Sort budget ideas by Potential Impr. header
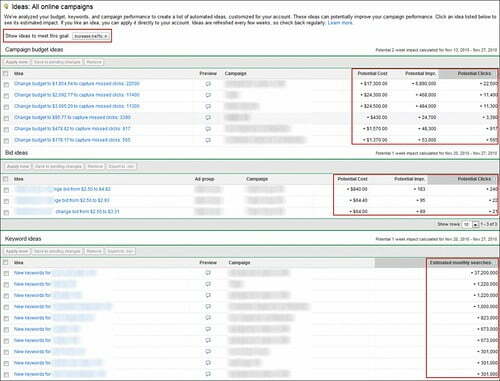 click(x=420, y=73)
